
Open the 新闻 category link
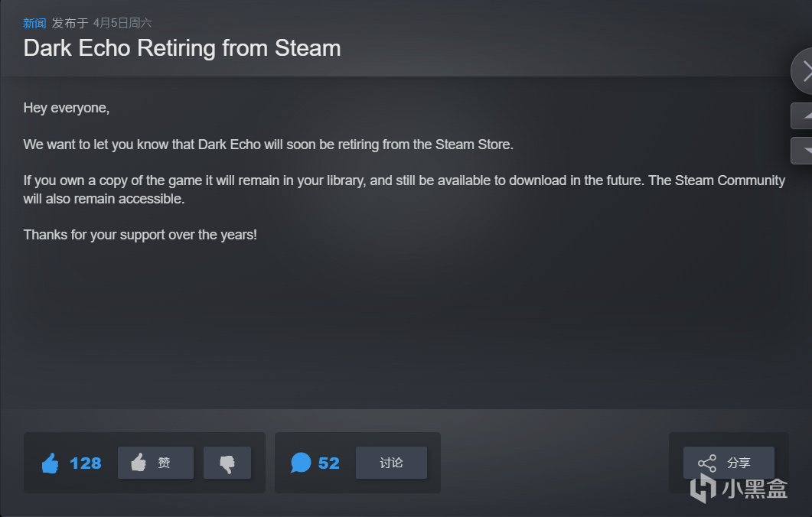click(x=34, y=23)
